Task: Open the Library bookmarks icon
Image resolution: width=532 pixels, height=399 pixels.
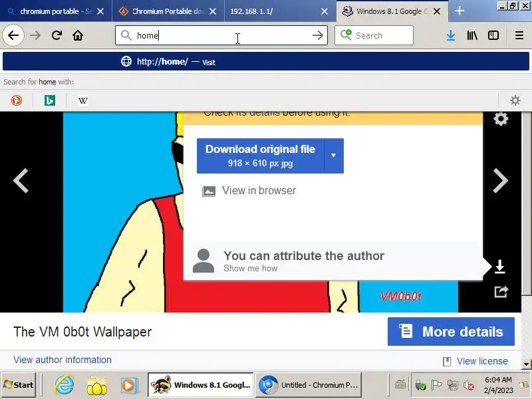Action: click(472, 35)
